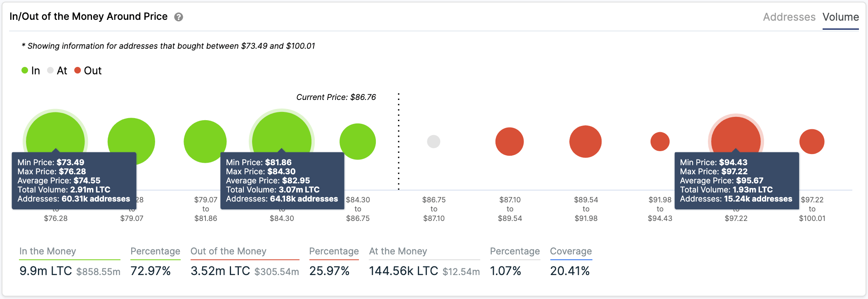Toggle the gray At legend item
Viewport: 868px width, 299px height.
57,71
